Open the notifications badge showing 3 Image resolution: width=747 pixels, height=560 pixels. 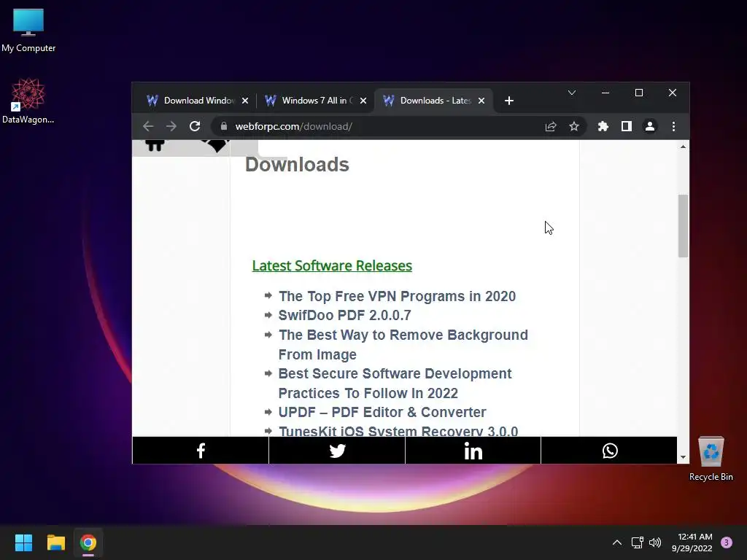tap(727, 542)
